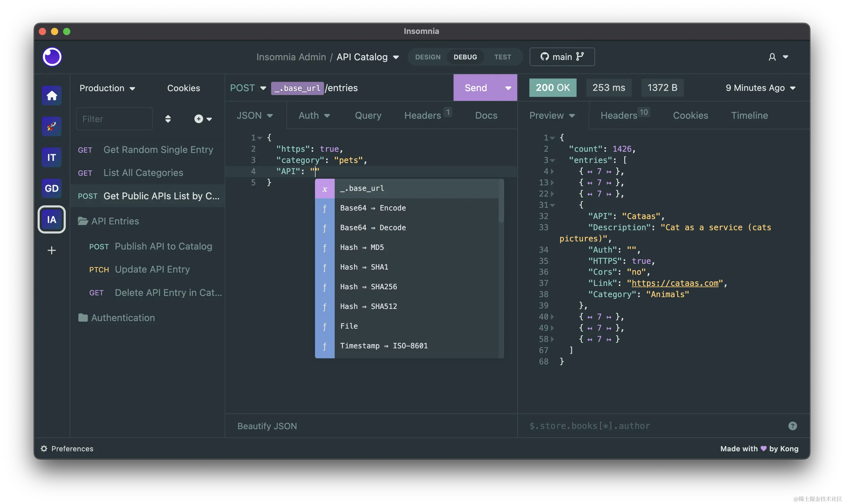Screen dimensions: 844x504
Task: Open the GD workspace icon
Action: click(x=52, y=188)
